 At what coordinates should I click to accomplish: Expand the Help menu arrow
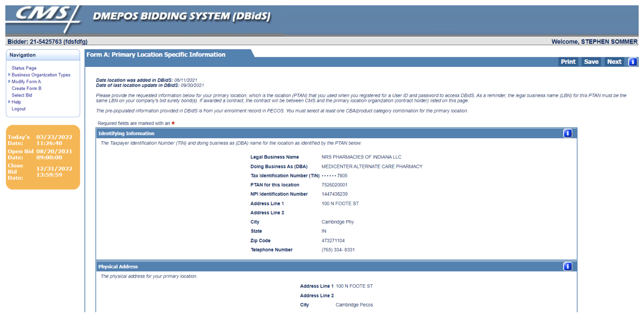click(9, 102)
